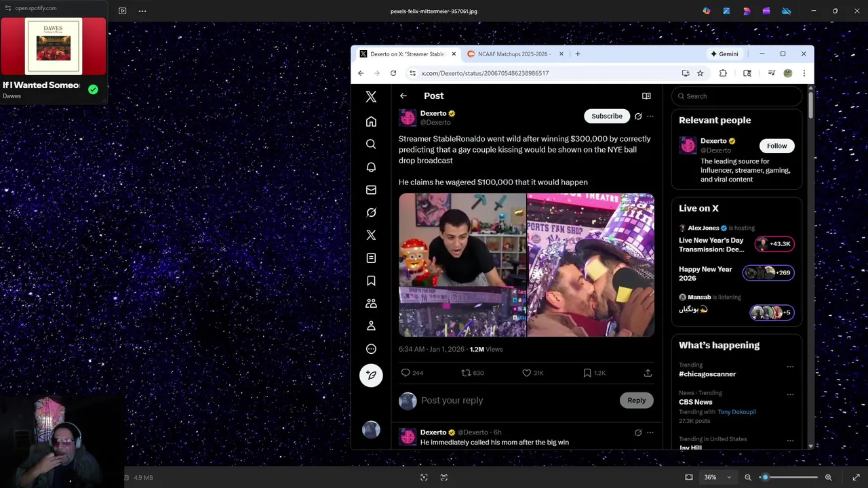Viewport: 868px width, 488px height.
Task: Open CBS News trending topic
Action: (696, 402)
